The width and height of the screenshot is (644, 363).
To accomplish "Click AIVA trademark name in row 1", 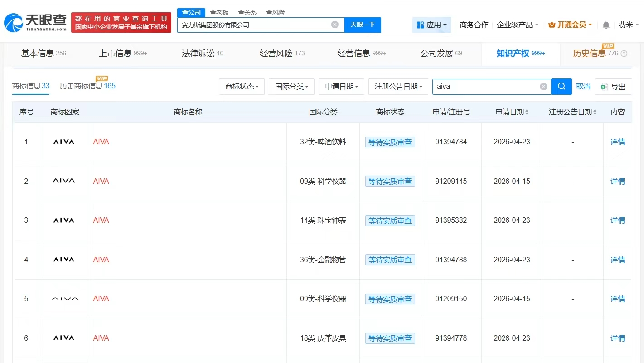I will [x=101, y=142].
